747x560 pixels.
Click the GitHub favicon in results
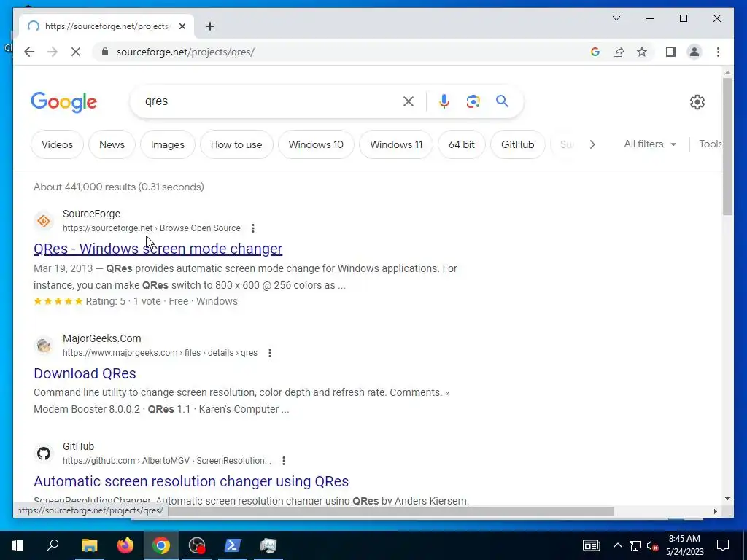(x=44, y=454)
